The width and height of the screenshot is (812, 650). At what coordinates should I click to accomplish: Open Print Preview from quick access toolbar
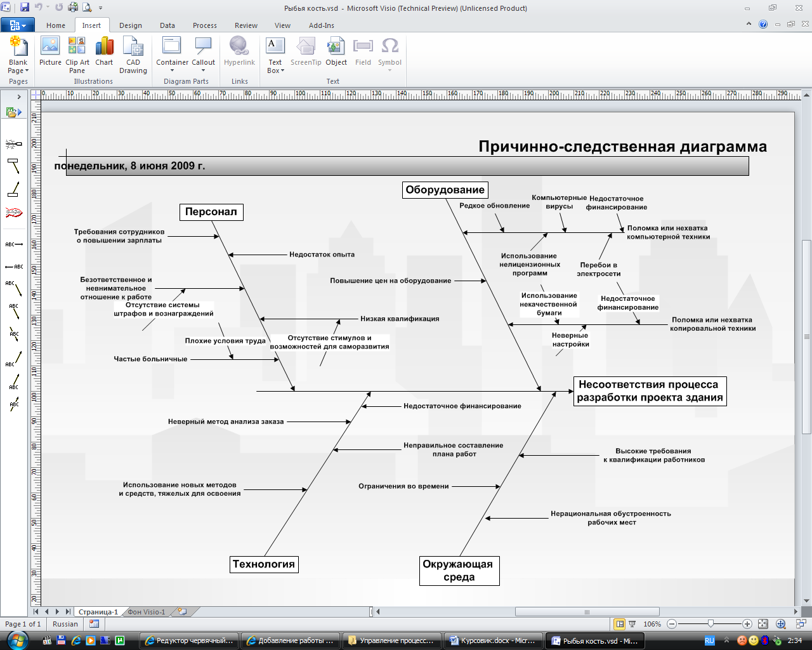[87, 8]
